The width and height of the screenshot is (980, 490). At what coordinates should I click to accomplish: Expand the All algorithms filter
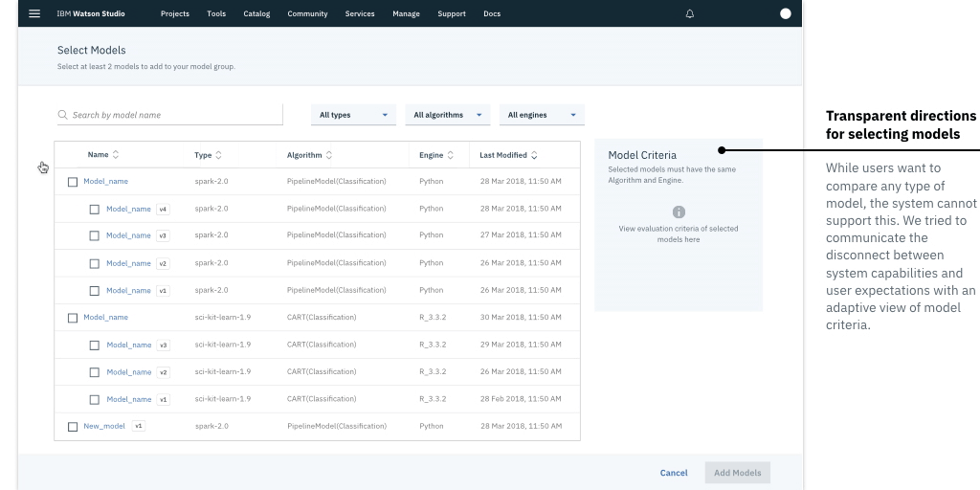[x=448, y=115]
